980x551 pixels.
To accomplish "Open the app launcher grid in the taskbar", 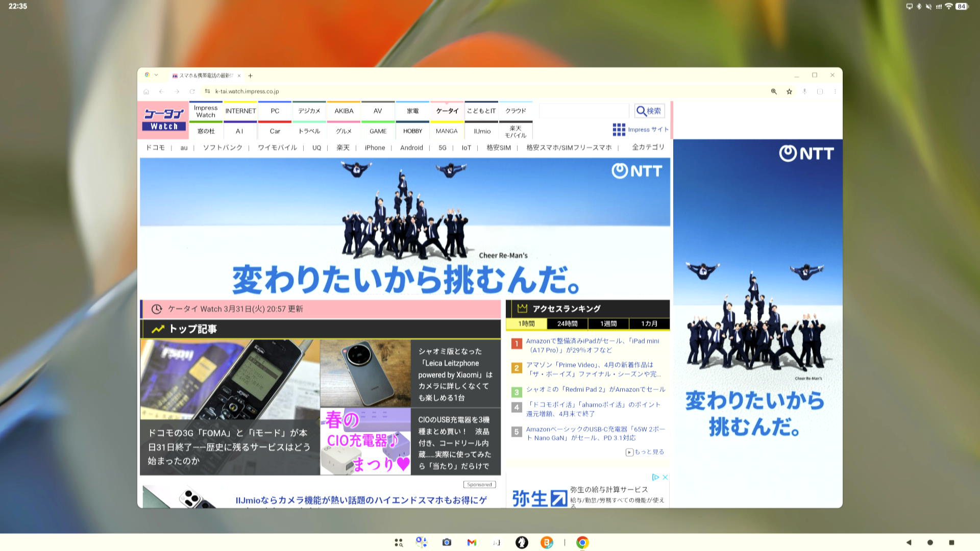I will pos(398,542).
